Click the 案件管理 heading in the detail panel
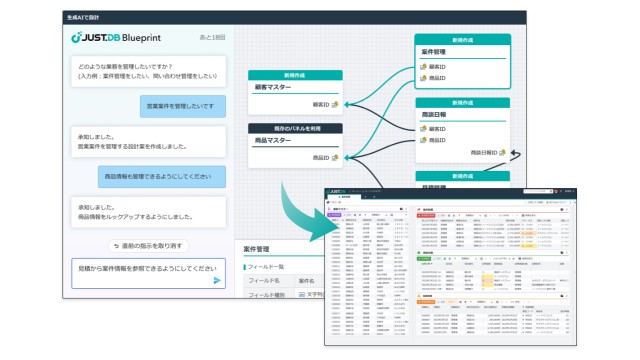The image size is (640, 360). coord(256,249)
